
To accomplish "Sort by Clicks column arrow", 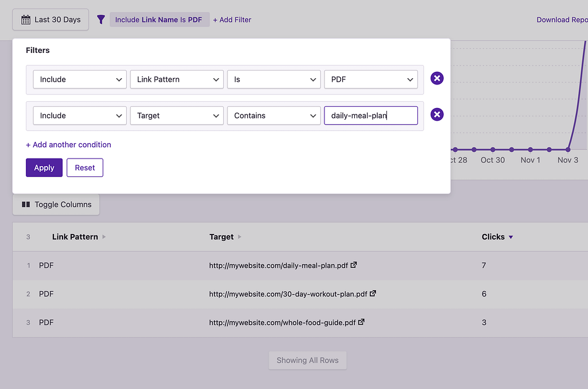I will tap(510, 237).
